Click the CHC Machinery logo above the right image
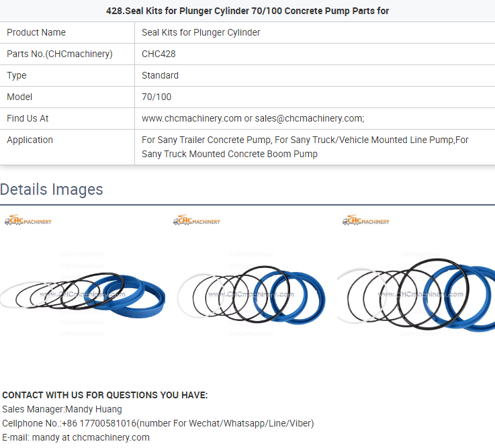495x448 pixels. (366, 220)
